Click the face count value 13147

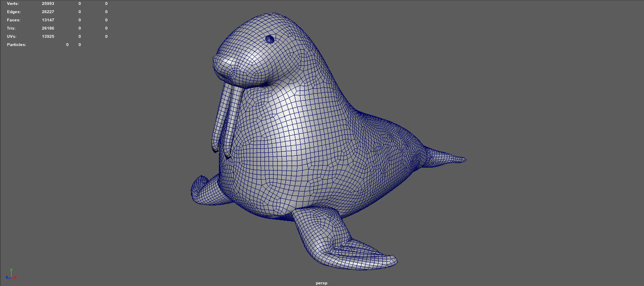click(48, 20)
